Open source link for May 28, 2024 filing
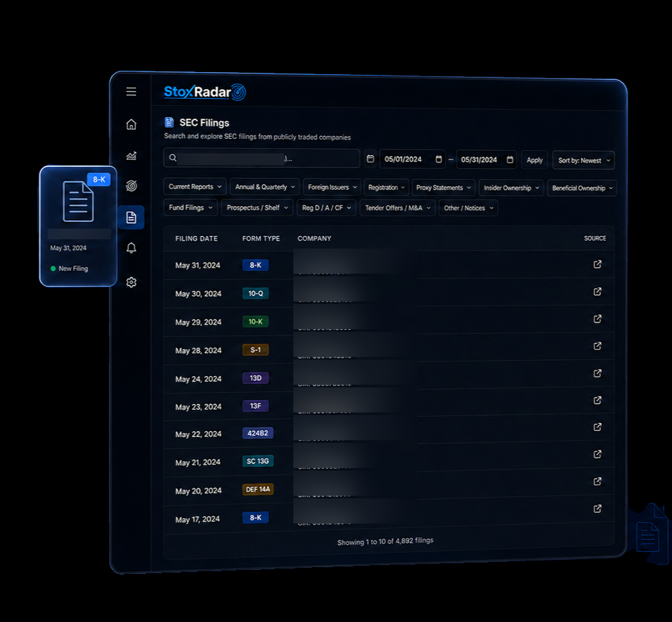672x622 pixels. (597, 346)
